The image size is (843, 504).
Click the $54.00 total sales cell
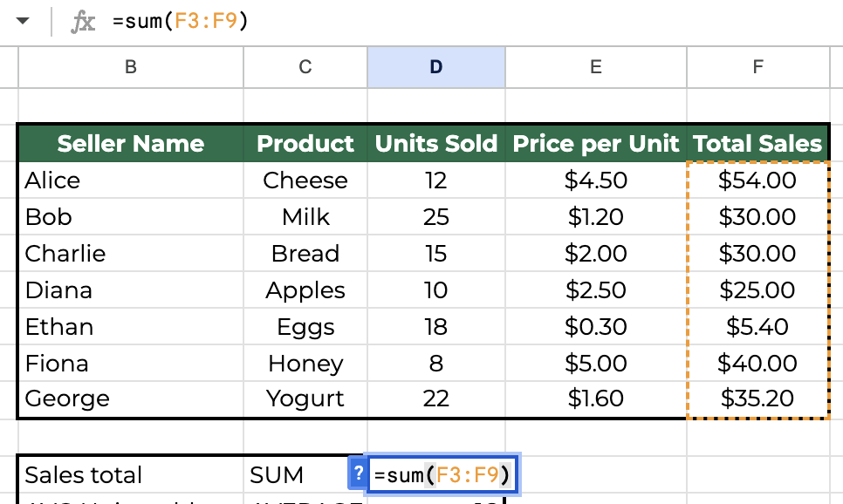pyautogui.click(x=757, y=180)
